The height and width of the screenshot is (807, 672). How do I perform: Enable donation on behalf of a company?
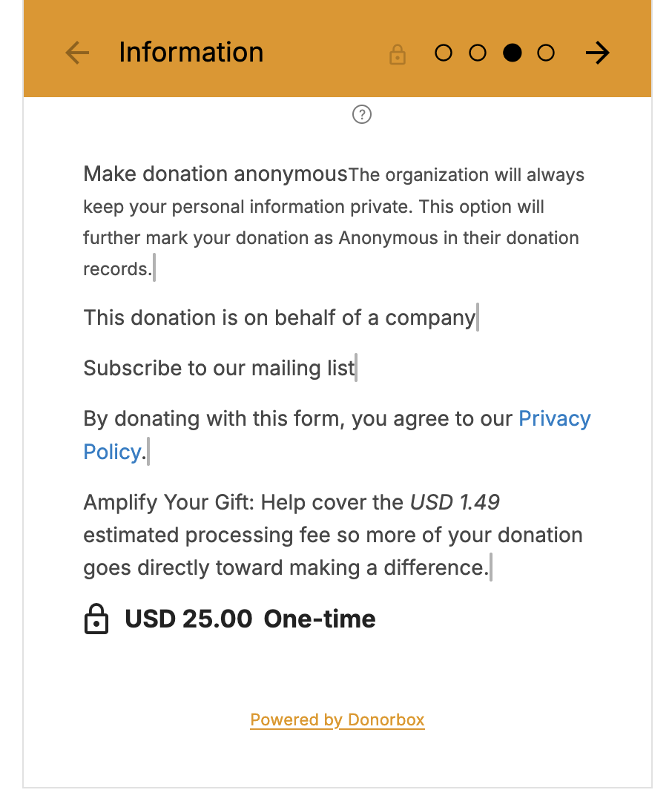click(x=279, y=318)
